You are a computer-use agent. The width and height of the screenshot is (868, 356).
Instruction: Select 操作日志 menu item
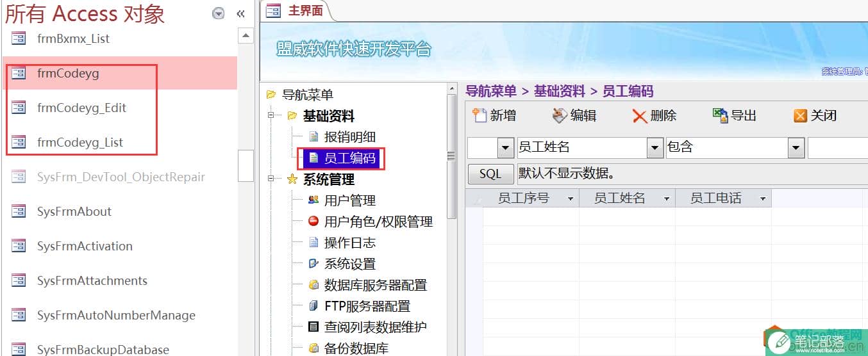point(350,243)
